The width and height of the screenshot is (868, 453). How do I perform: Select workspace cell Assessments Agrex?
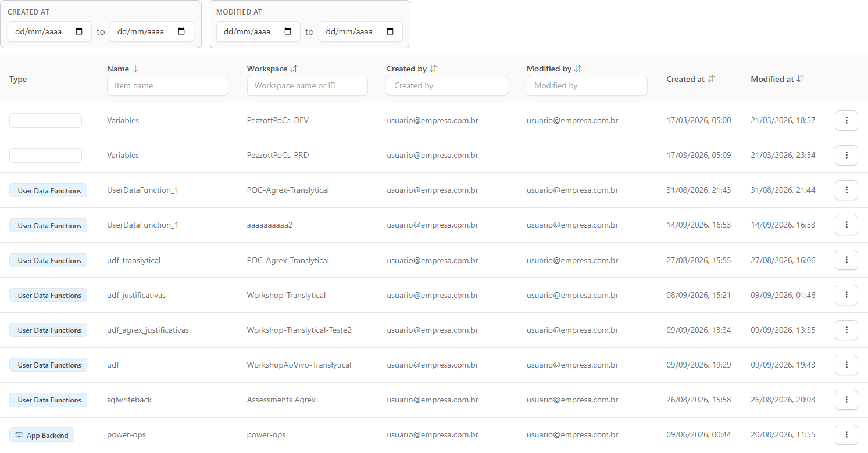[x=281, y=400]
